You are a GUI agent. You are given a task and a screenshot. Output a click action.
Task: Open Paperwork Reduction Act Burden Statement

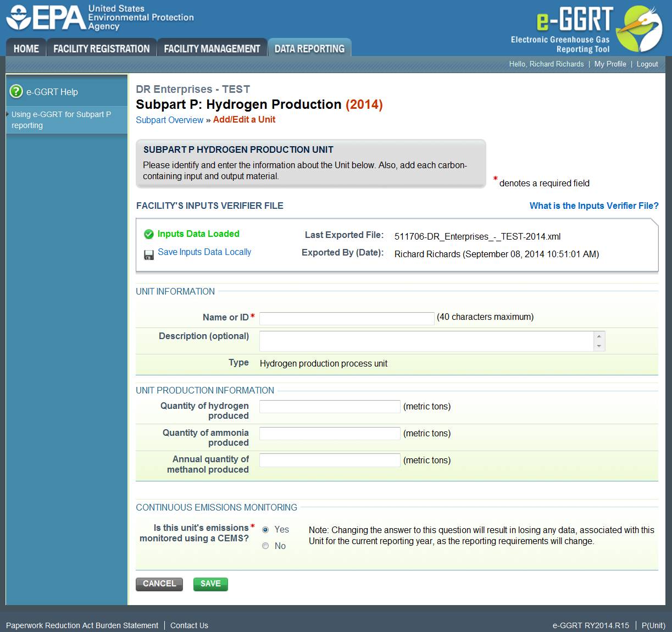point(82,625)
